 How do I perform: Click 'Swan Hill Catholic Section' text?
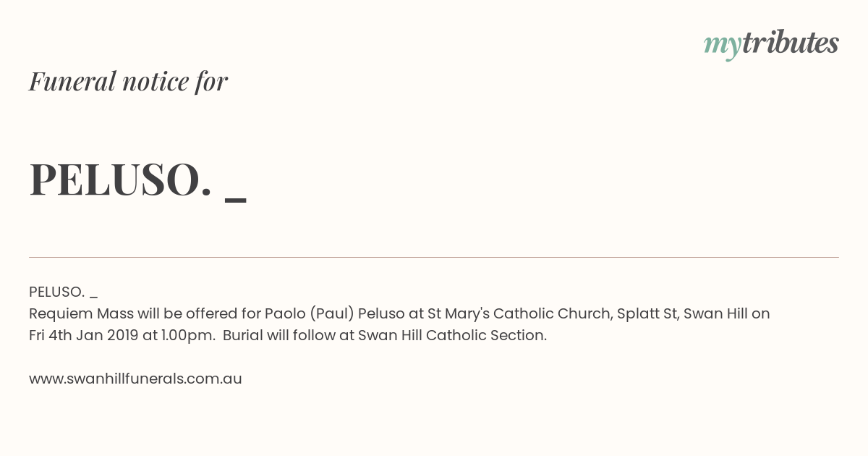coord(451,335)
